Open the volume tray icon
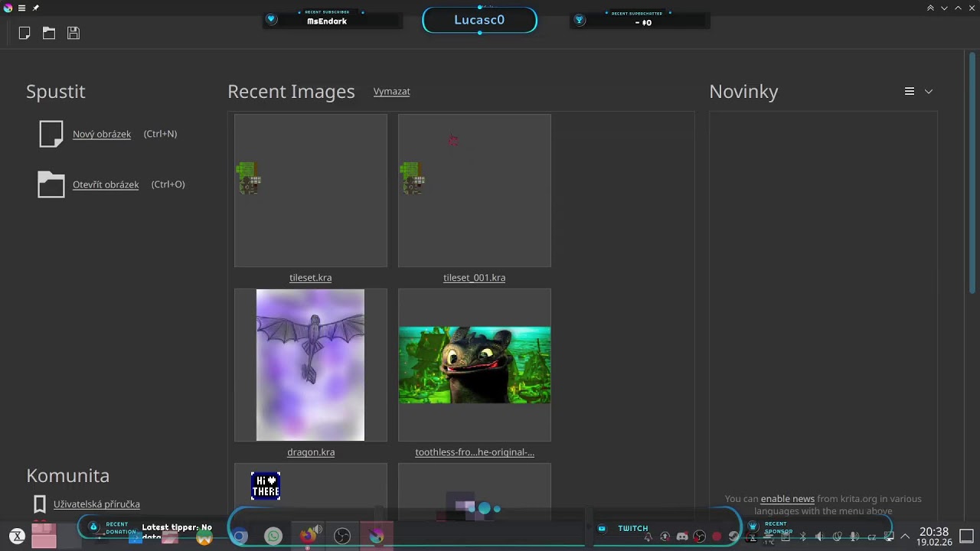This screenshot has height=551, width=980. click(819, 537)
